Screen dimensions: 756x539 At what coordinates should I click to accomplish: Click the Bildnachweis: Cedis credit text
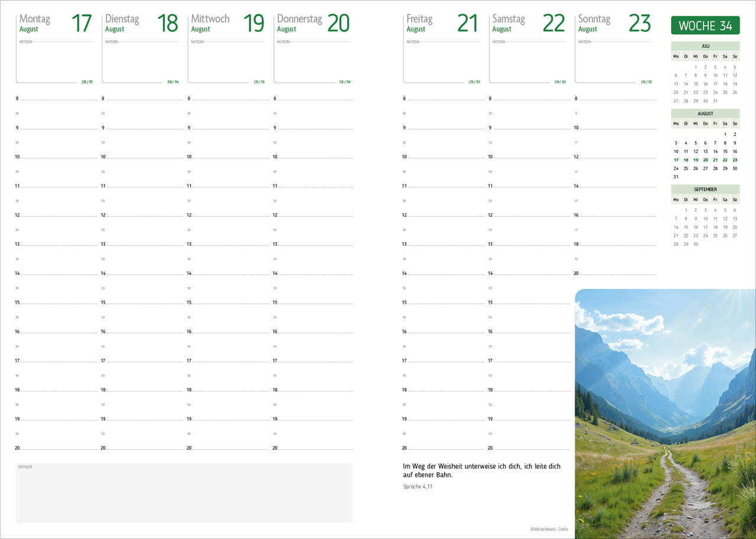pyautogui.click(x=549, y=529)
